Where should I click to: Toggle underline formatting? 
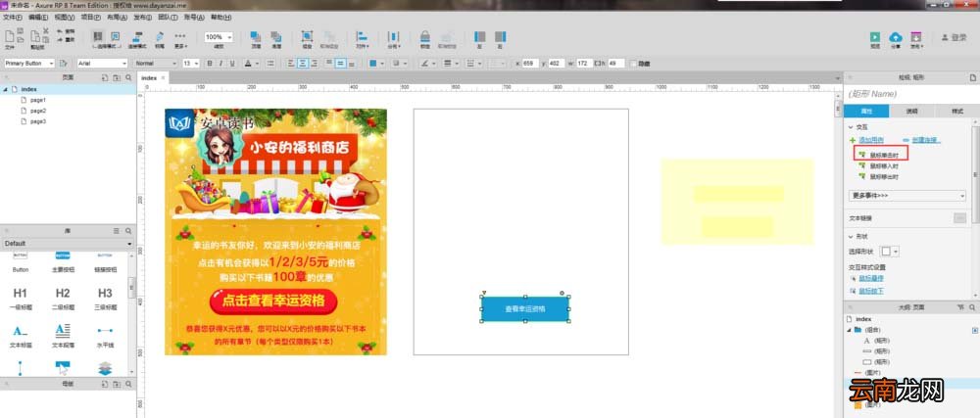(x=232, y=63)
